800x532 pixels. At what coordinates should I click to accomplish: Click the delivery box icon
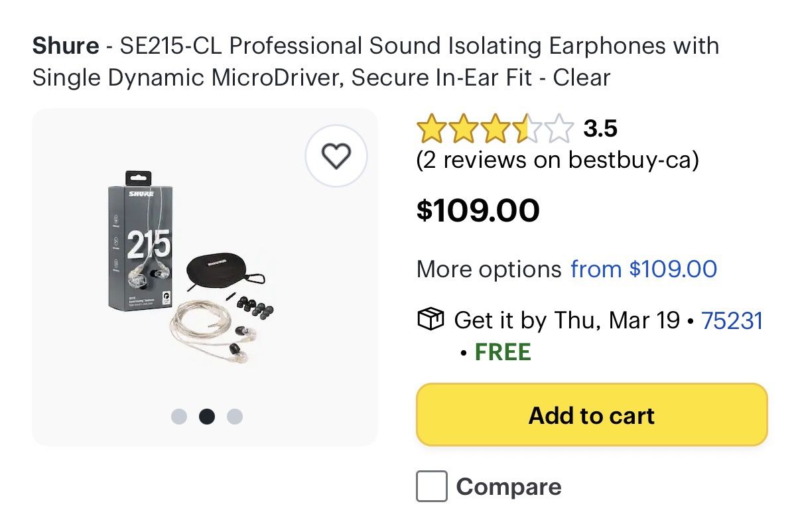tap(430, 320)
